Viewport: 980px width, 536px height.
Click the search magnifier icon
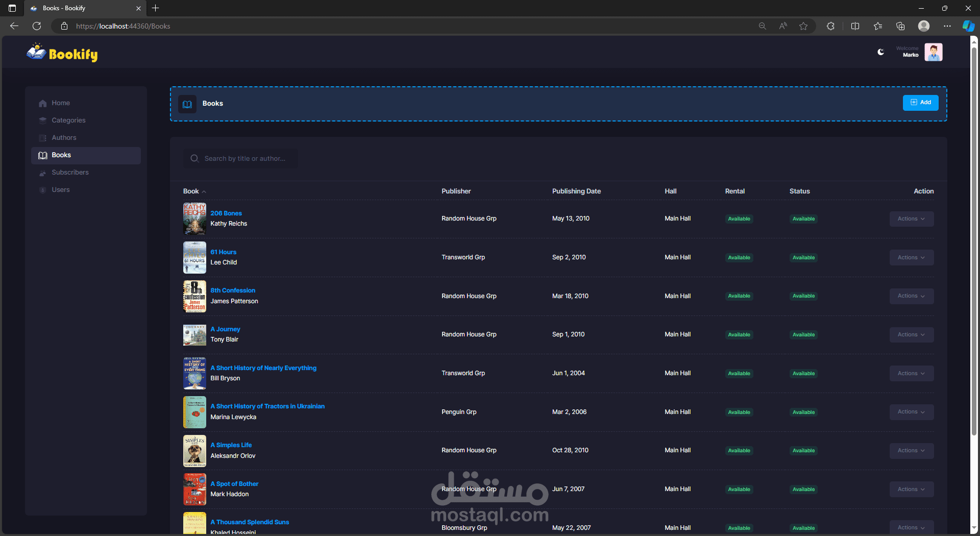coord(194,159)
